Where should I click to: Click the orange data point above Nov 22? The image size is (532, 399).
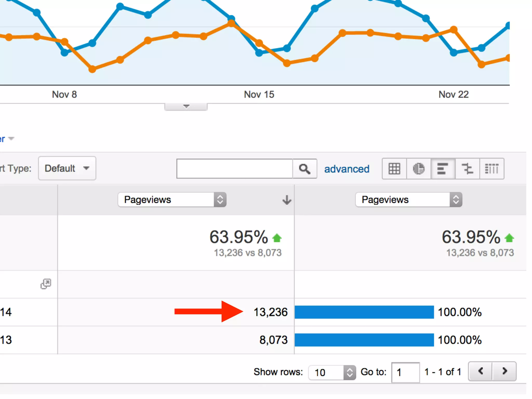click(x=454, y=29)
